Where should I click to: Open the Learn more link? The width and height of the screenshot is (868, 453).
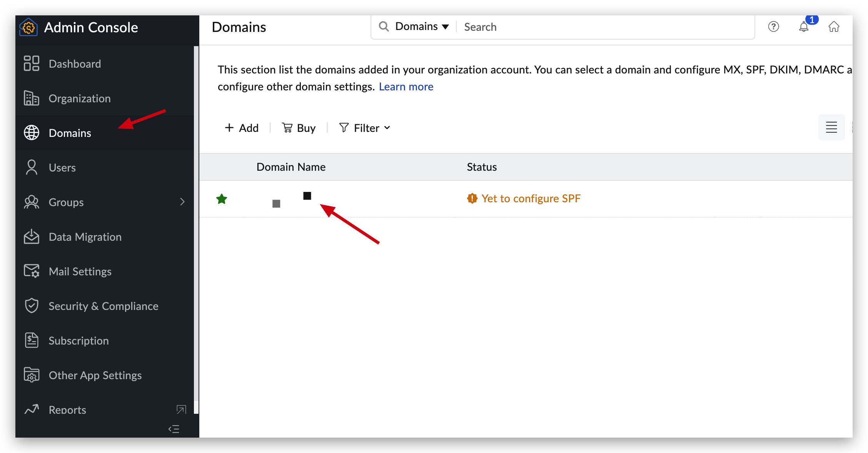[x=406, y=87]
